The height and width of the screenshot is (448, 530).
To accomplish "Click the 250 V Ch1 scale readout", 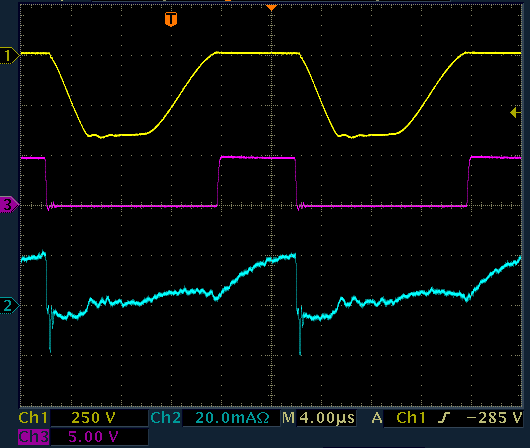I will [x=94, y=418].
